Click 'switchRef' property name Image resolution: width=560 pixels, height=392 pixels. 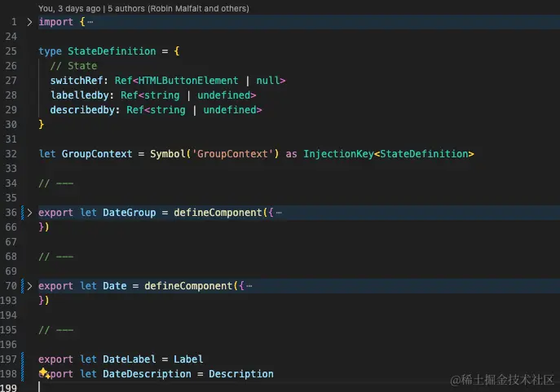point(77,81)
